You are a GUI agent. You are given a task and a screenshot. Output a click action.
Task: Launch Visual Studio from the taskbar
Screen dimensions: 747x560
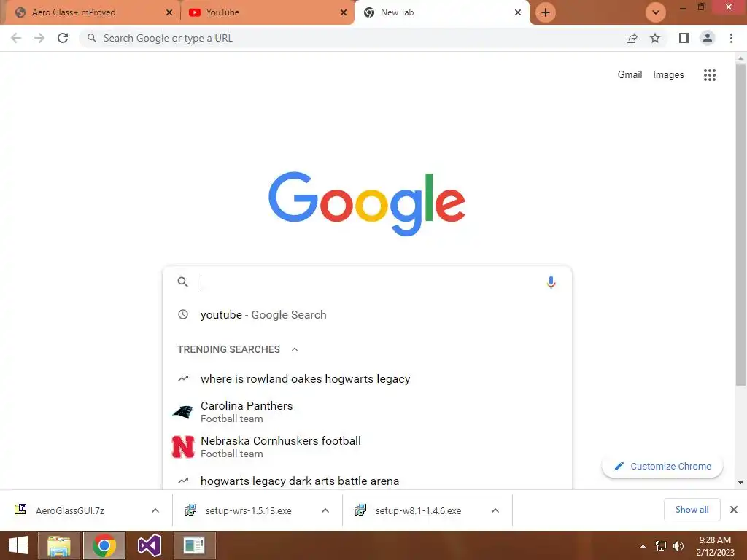[149, 545]
